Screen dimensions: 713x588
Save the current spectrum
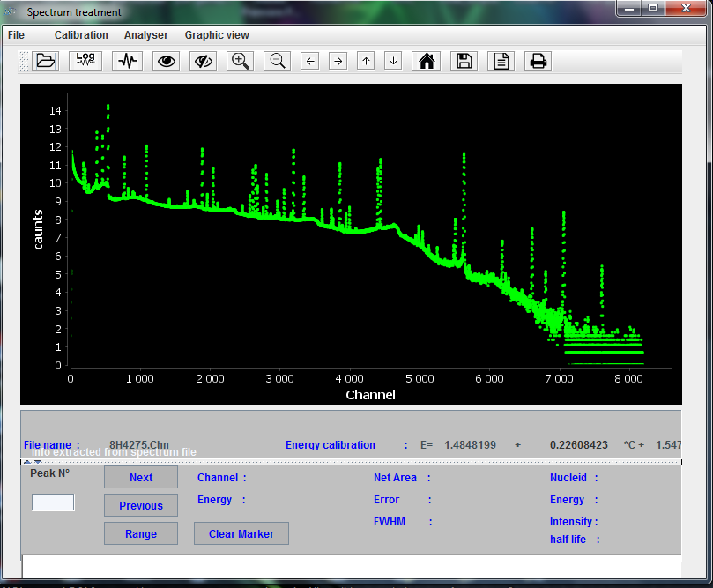tap(464, 60)
